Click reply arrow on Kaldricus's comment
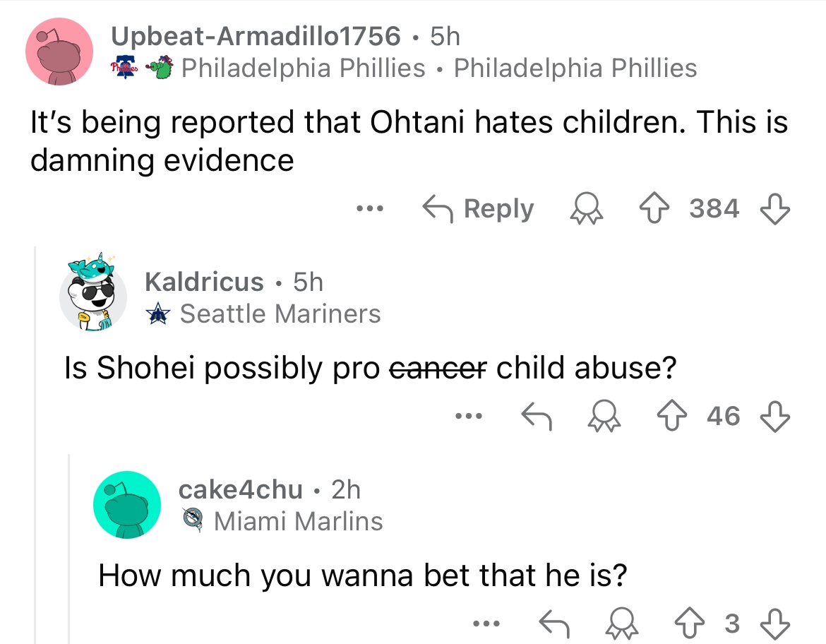Image resolution: width=826 pixels, height=644 pixels. (534, 416)
